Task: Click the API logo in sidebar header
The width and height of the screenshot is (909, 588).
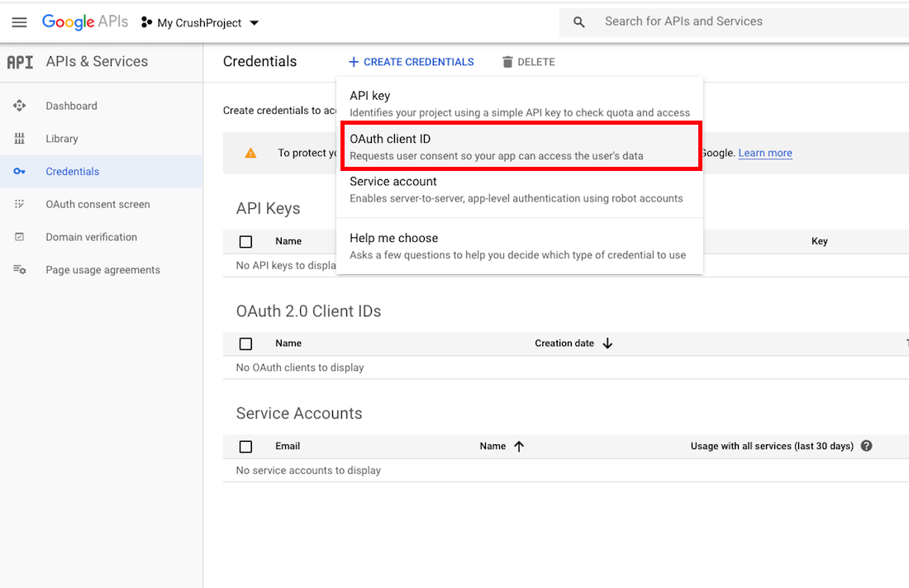Action: pyautogui.click(x=20, y=62)
